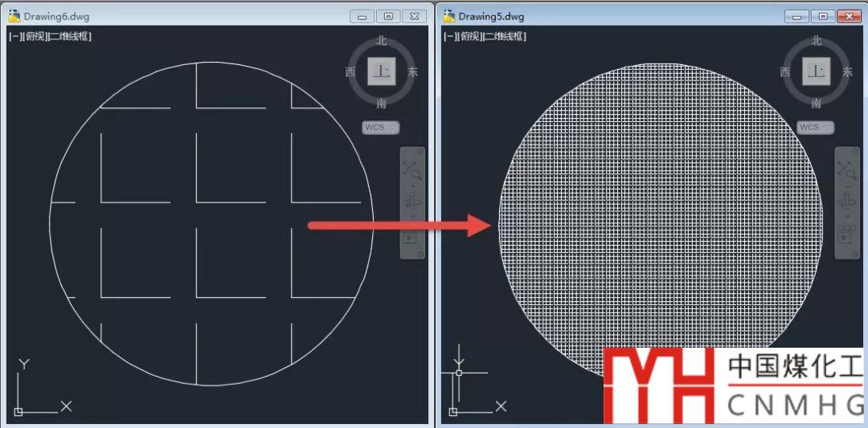This screenshot has height=428, width=868.
Task: Minimize the Drawing5.dwg window
Action: [797, 17]
